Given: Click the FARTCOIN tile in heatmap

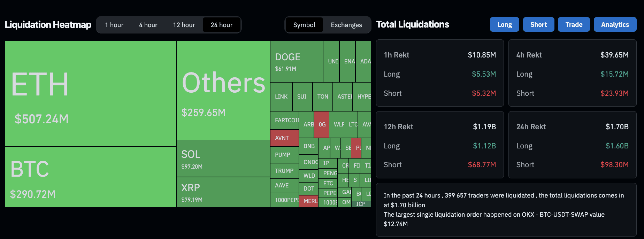Looking at the screenshot, I should pos(284,120).
